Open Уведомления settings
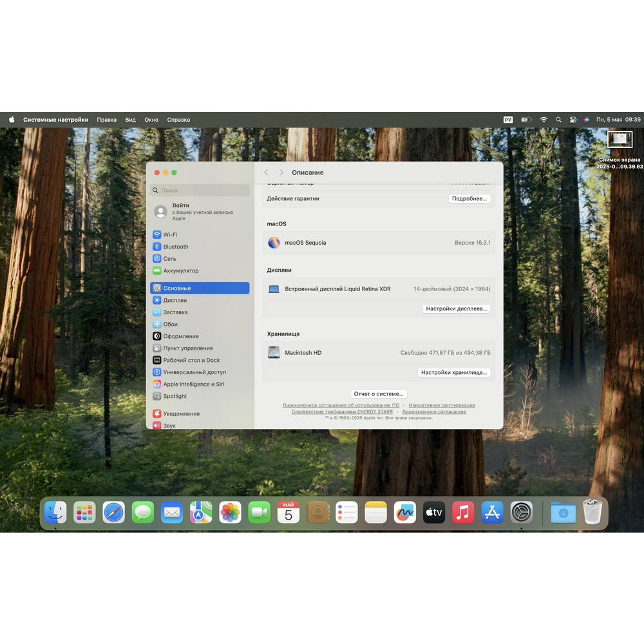This screenshot has height=644, width=644. 200,413
